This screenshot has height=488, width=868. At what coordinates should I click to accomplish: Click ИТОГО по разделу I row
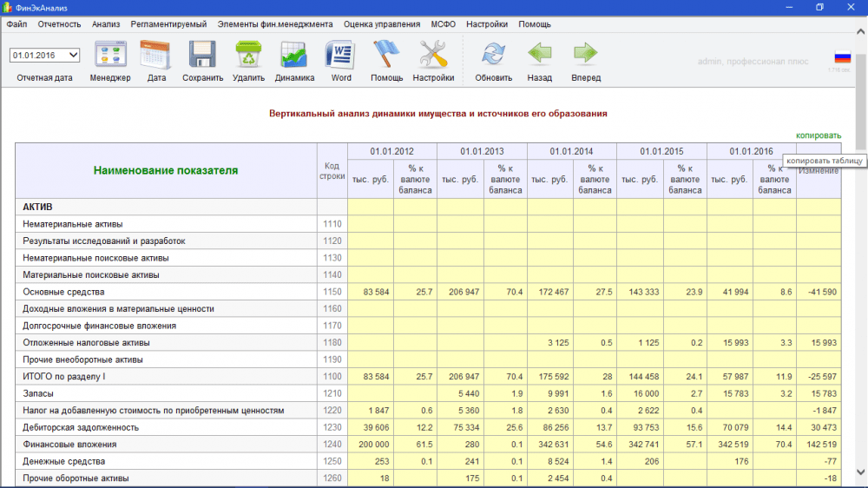pyautogui.click(x=63, y=377)
